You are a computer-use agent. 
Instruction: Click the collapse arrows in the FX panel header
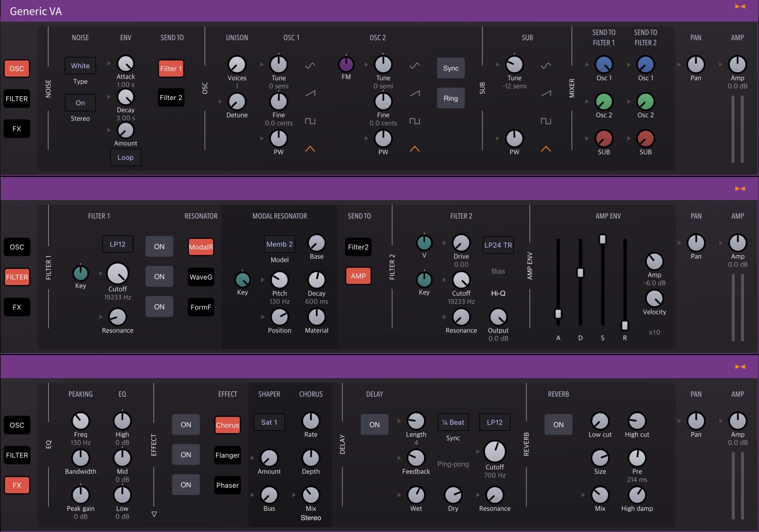[740, 367]
